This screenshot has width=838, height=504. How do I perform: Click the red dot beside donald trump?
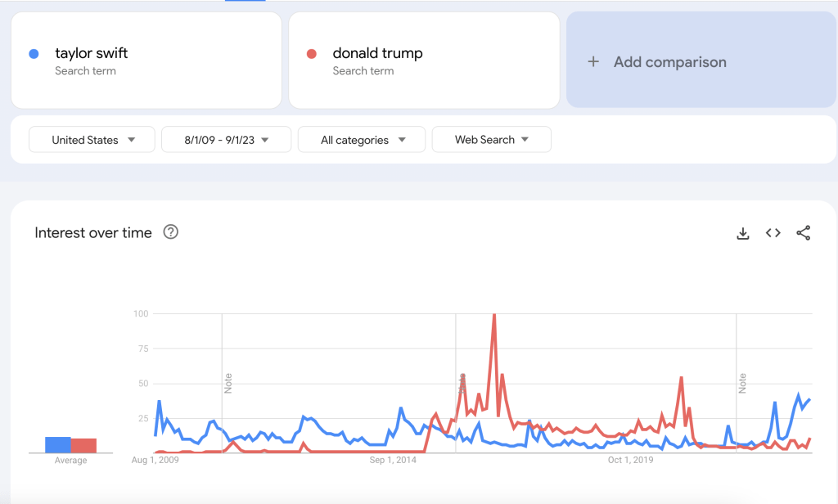[311, 54]
